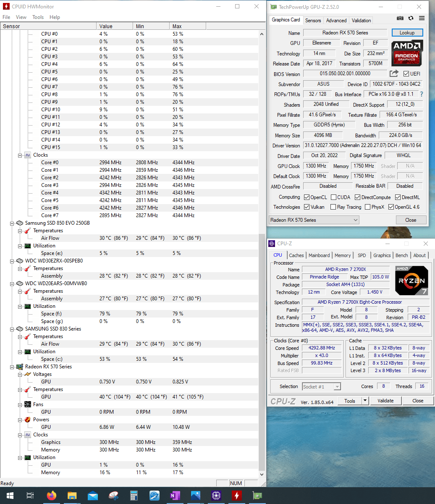Take a GPU-Z screenshot with the camera icon
This screenshot has width=435, height=504.
(x=400, y=18)
